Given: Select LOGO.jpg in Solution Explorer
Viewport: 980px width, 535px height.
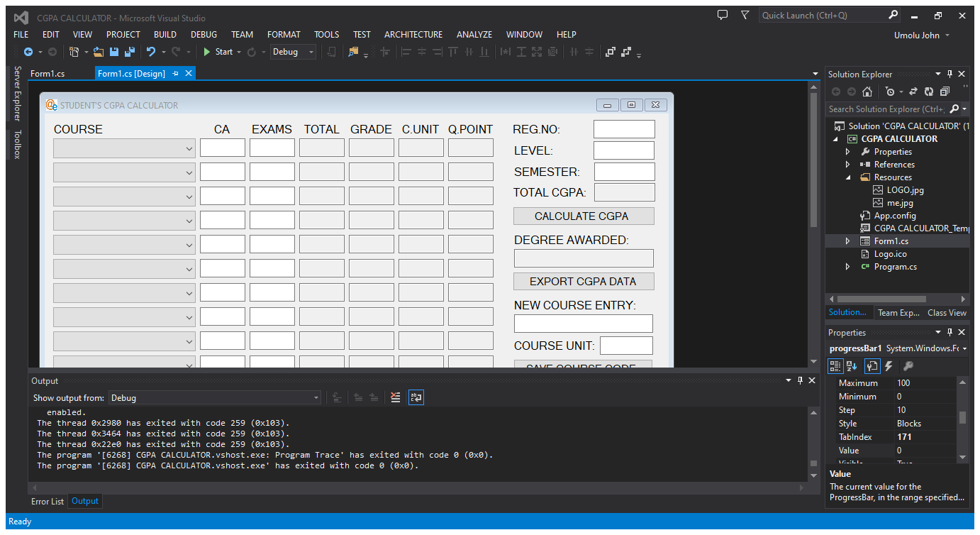Looking at the screenshot, I should [905, 190].
